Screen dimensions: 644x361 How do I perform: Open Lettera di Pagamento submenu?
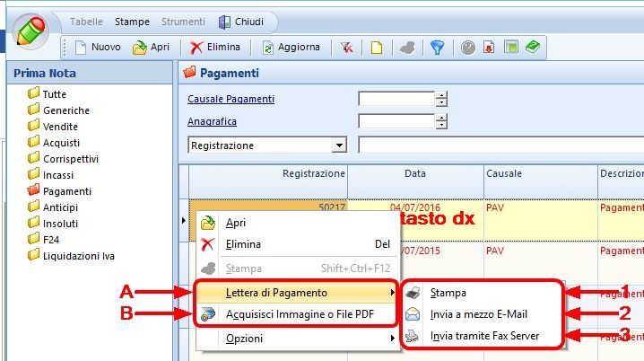pyautogui.click(x=297, y=293)
